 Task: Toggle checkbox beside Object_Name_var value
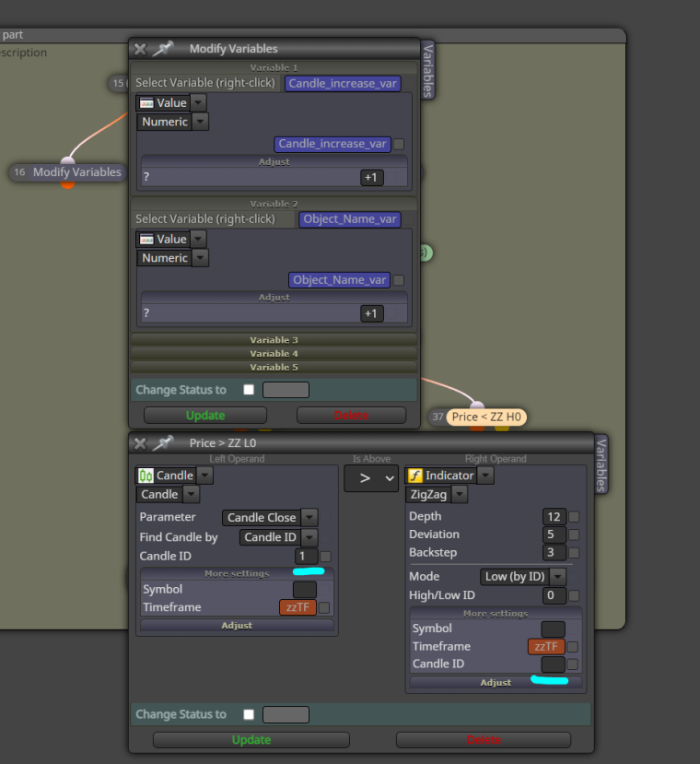click(399, 280)
